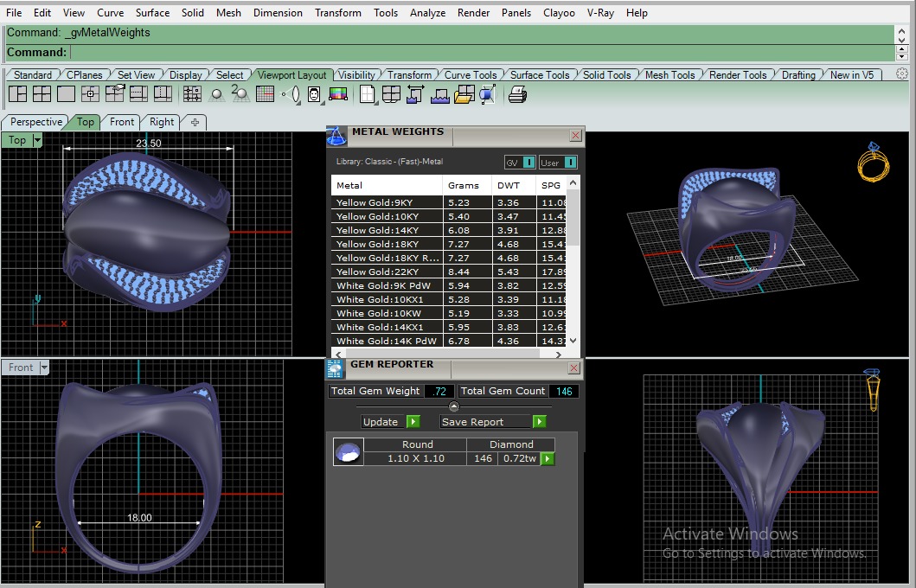Switch to the Mesh Tools toolbar tab
This screenshot has width=916, height=588.
click(x=669, y=74)
